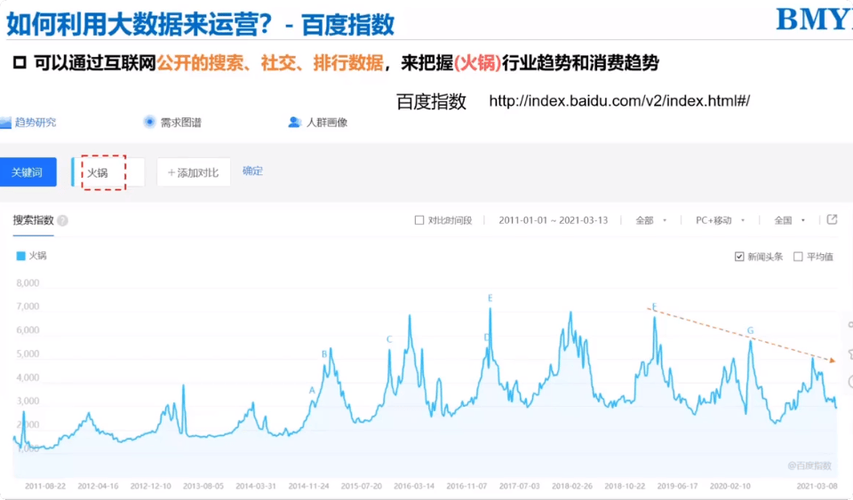Uncheck the 新闻头条 checkbox
This screenshot has width=853, height=500.
[739, 257]
